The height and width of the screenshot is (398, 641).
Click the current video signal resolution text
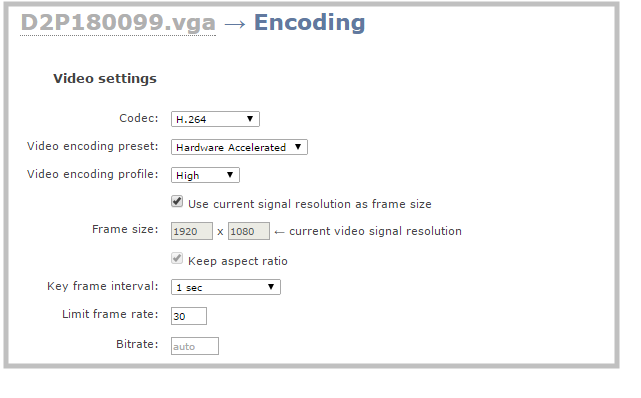coord(375,231)
